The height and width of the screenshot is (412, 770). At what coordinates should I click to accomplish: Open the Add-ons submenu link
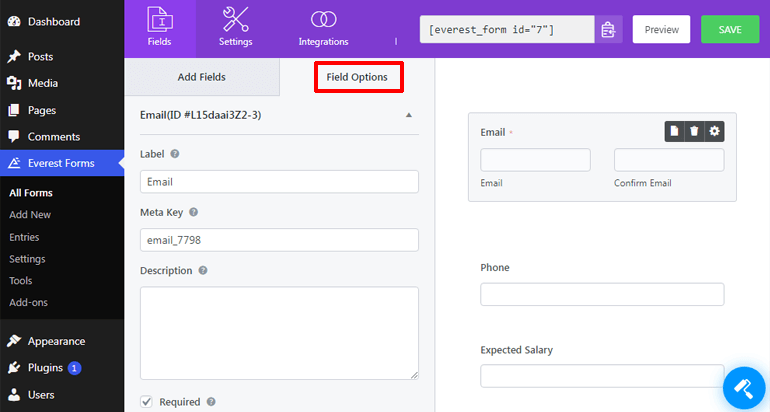point(28,302)
